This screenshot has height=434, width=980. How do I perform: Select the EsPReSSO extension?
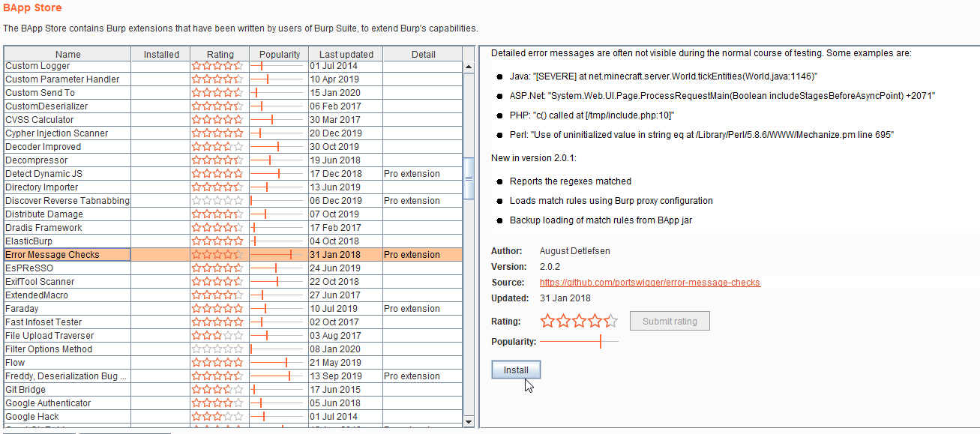click(x=233, y=268)
